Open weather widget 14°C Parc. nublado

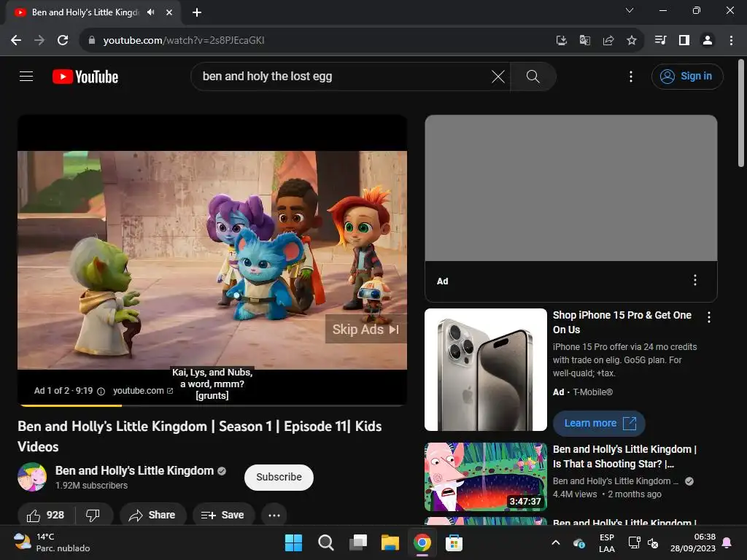[x=52, y=542]
